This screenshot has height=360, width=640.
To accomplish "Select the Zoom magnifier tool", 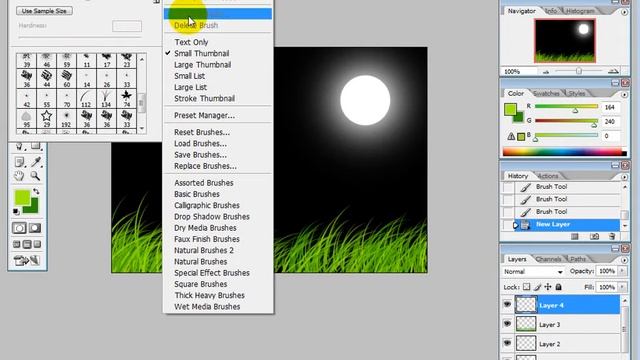I will click(36, 176).
